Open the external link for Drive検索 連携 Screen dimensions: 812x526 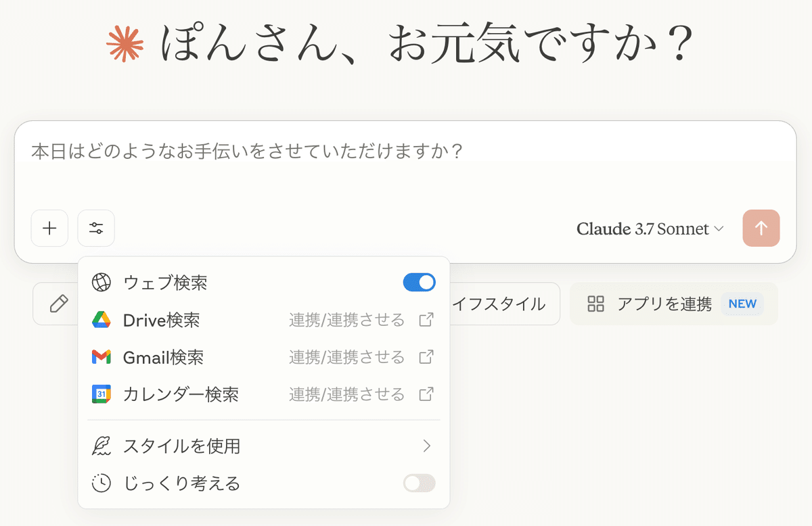click(x=426, y=320)
